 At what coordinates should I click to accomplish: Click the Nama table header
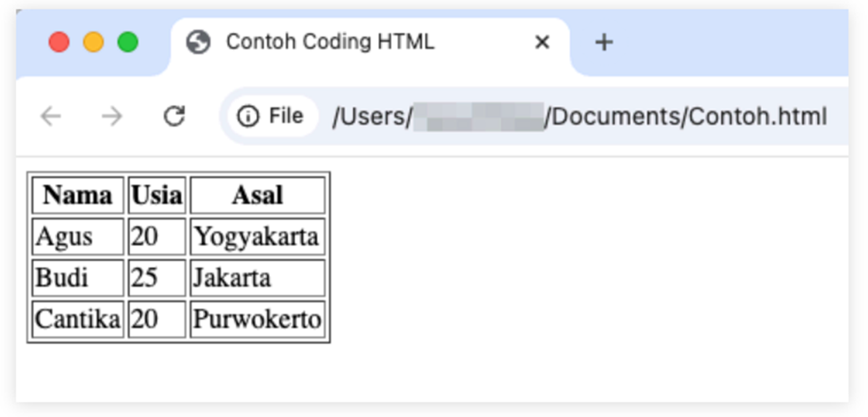tap(77, 195)
